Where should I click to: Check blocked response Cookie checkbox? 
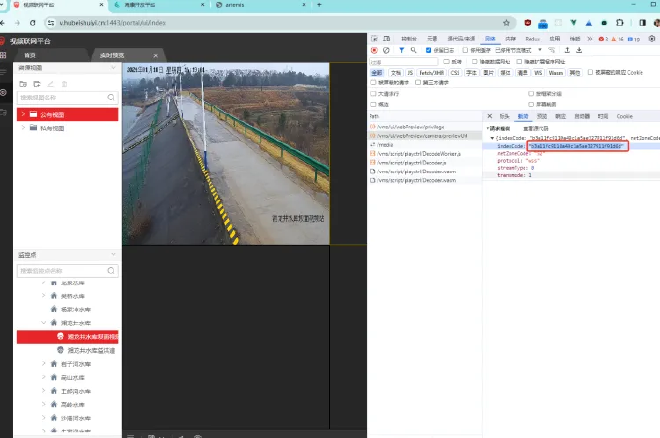point(590,72)
